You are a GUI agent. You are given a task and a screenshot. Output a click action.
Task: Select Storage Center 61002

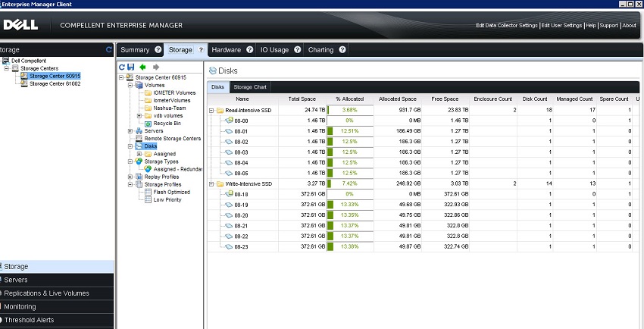point(55,83)
